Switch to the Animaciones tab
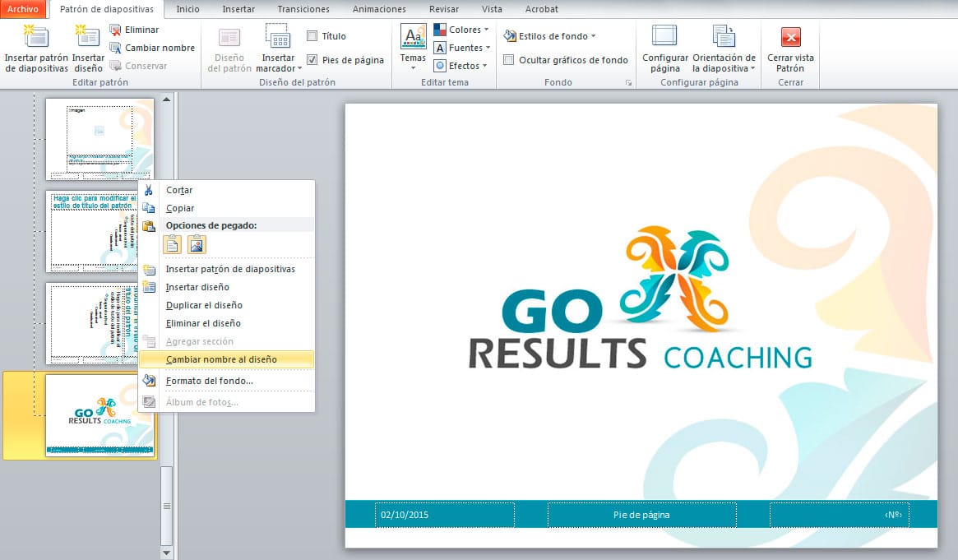 [x=379, y=9]
